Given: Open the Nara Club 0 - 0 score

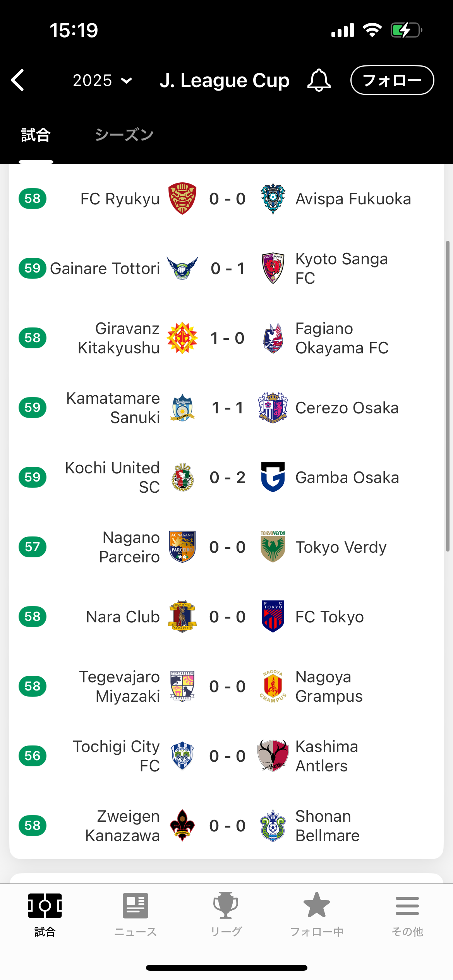Looking at the screenshot, I should click(x=228, y=617).
